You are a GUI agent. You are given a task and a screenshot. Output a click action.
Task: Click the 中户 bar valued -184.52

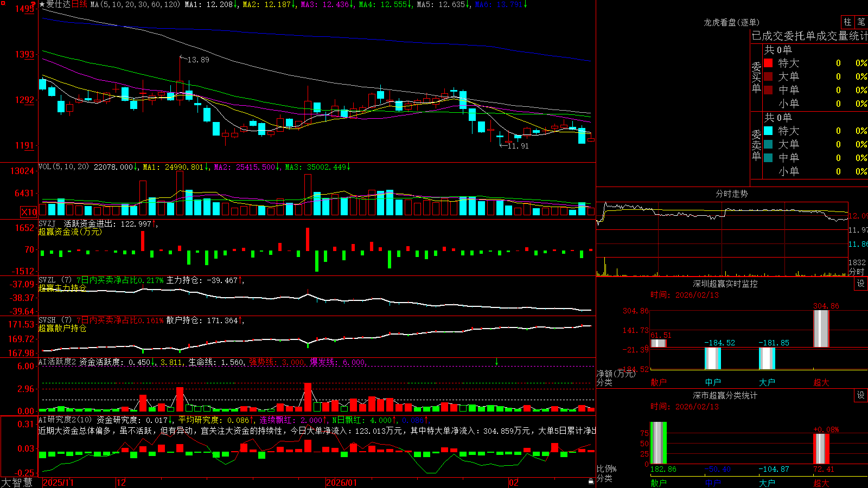[x=713, y=358]
